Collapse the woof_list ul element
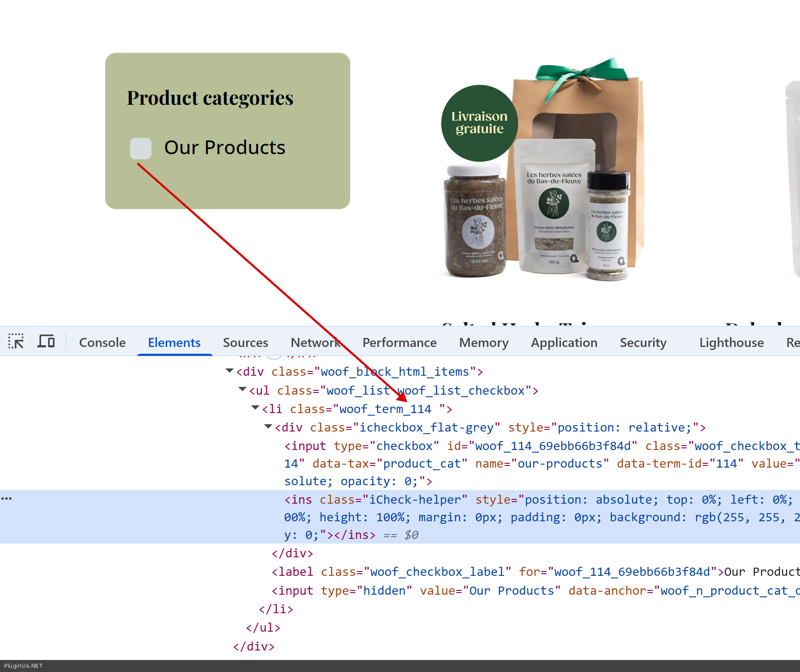Viewport: 800px width, 672px height. (242, 390)
